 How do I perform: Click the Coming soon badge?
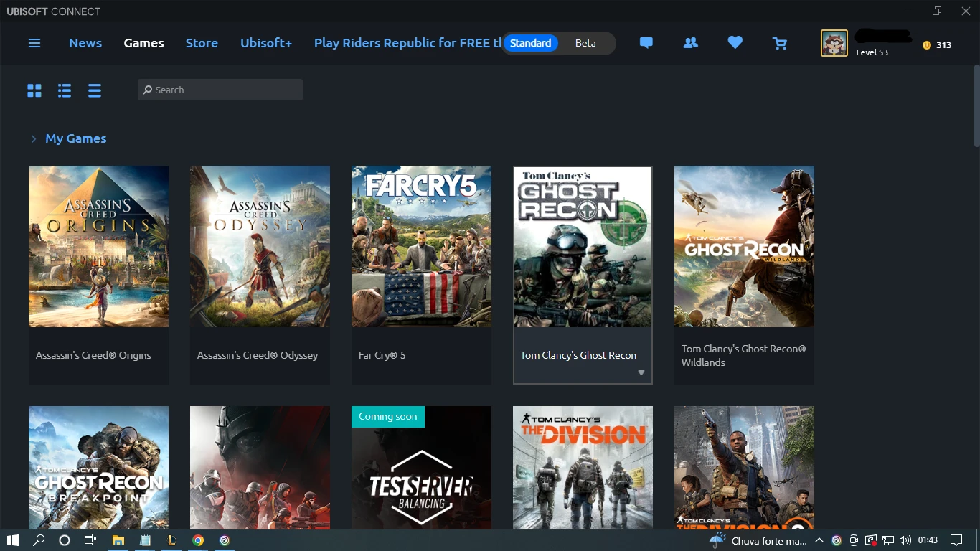pos(388,416)
